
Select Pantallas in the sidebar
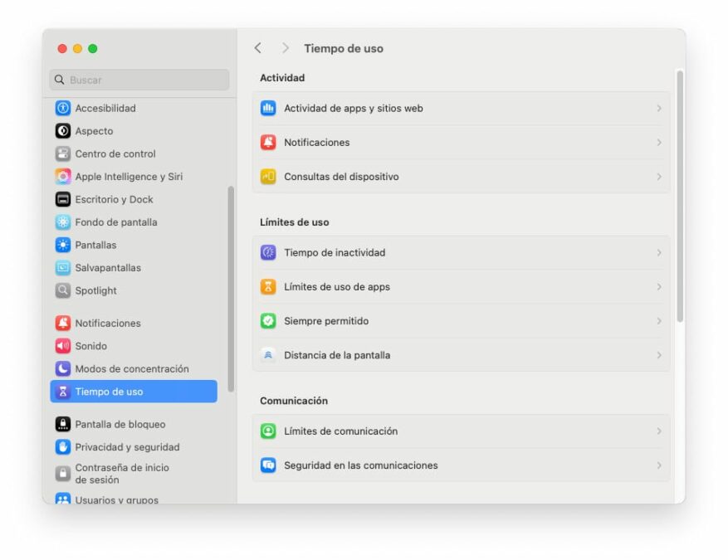(134, 245)
